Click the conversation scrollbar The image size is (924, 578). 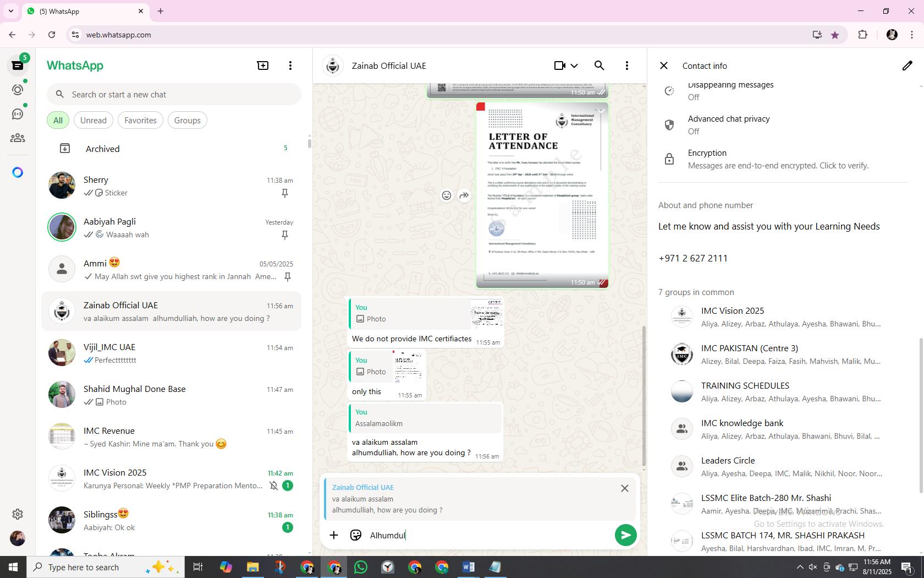(x=644, y=395)
